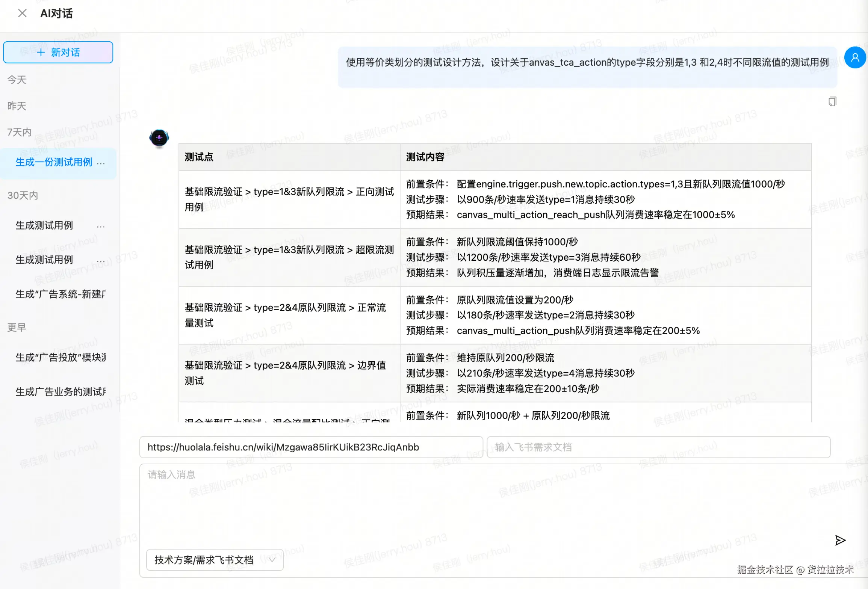Click the user profile avatar icon

[x=855, y=57]
